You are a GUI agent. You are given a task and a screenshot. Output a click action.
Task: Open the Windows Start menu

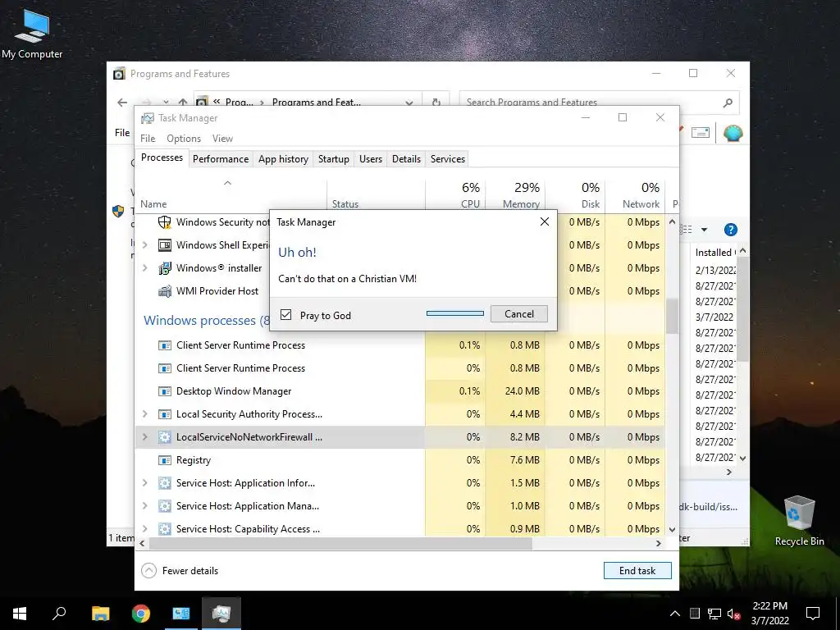point(20,613)
